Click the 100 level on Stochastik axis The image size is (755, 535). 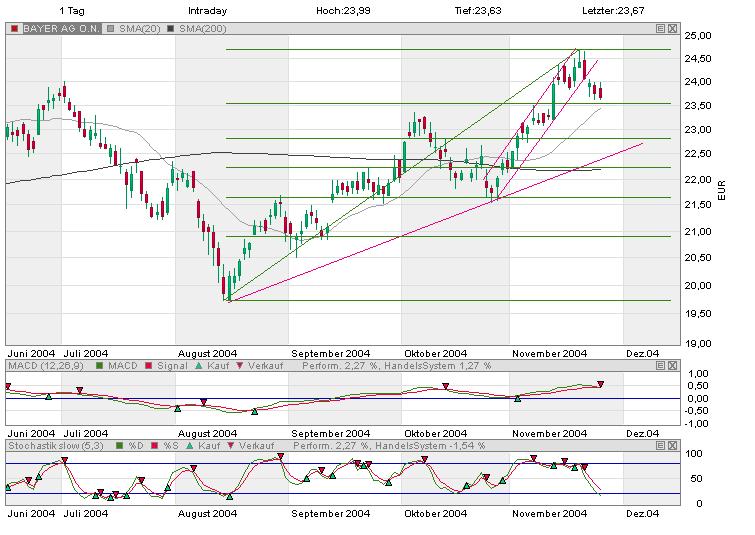coord(694,454)
